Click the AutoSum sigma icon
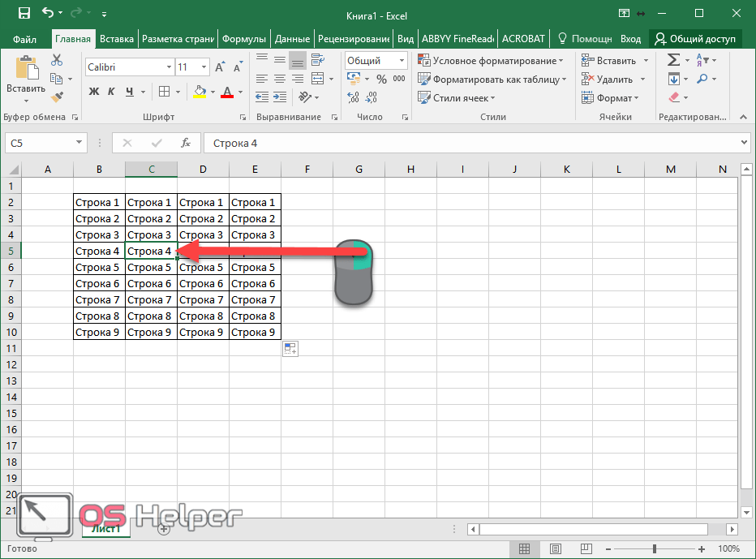756x559 pixels. 673,60
